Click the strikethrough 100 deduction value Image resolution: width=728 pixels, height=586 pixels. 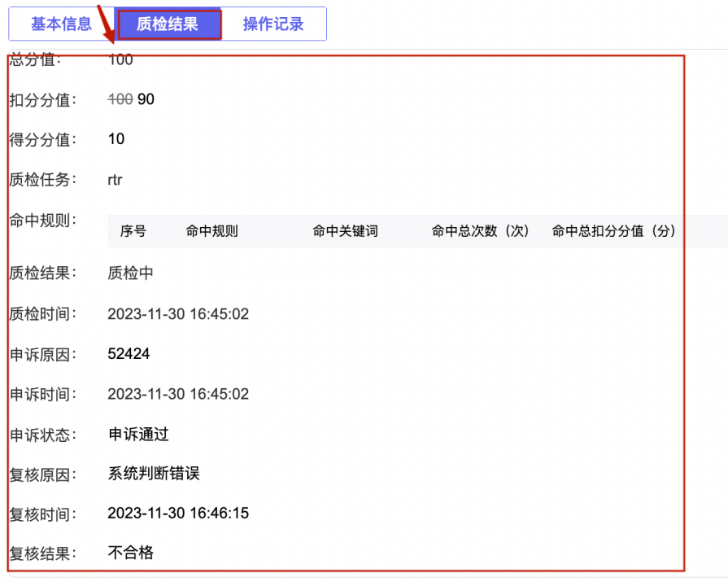(x=120, y=99)
